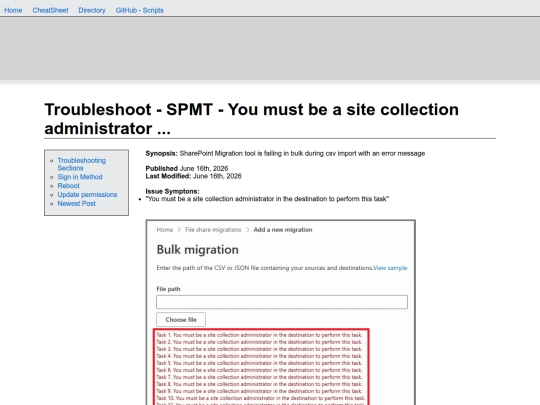Click the Bulk migration heading
This screenshot has height=405, width=540.
tap(197, 249)
